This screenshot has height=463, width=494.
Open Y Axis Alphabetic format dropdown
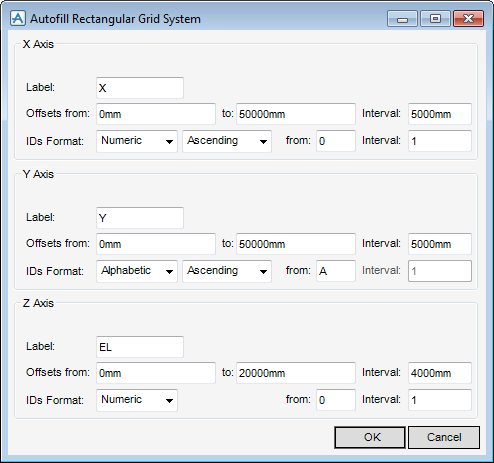(137, 271)
